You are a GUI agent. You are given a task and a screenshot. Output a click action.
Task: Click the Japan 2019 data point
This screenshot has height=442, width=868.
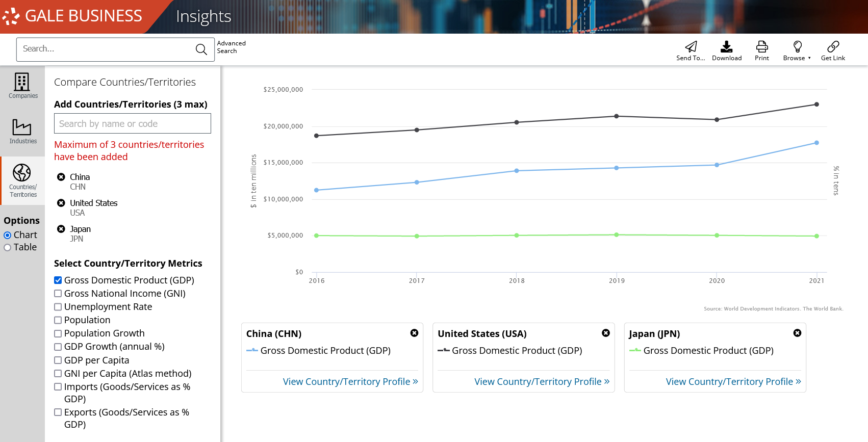click(x=617, y=235)
